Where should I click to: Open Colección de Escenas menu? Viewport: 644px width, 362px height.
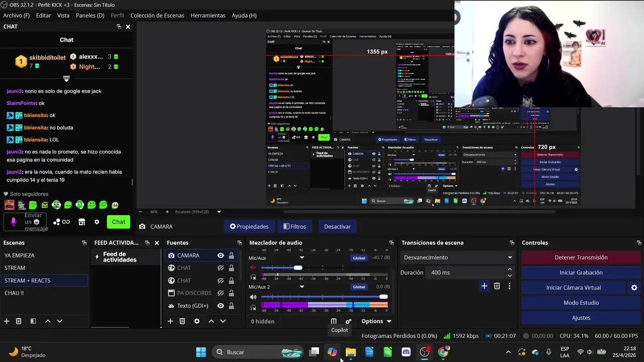(x=157, y=16)
